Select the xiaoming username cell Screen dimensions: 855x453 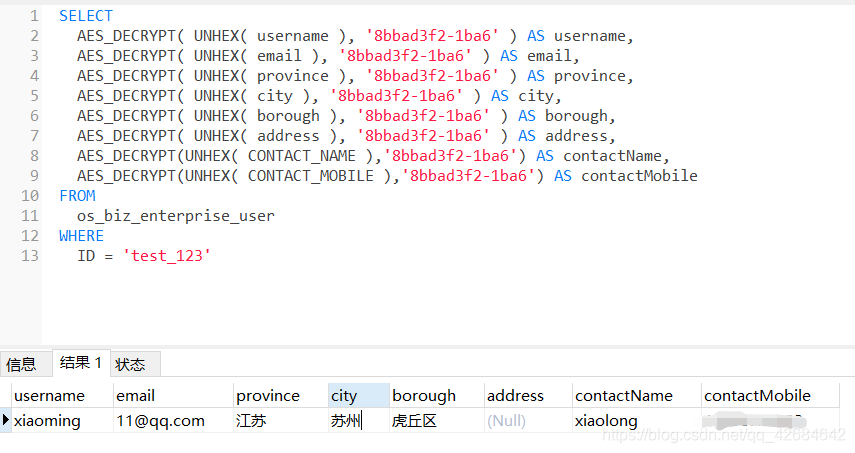62,420
